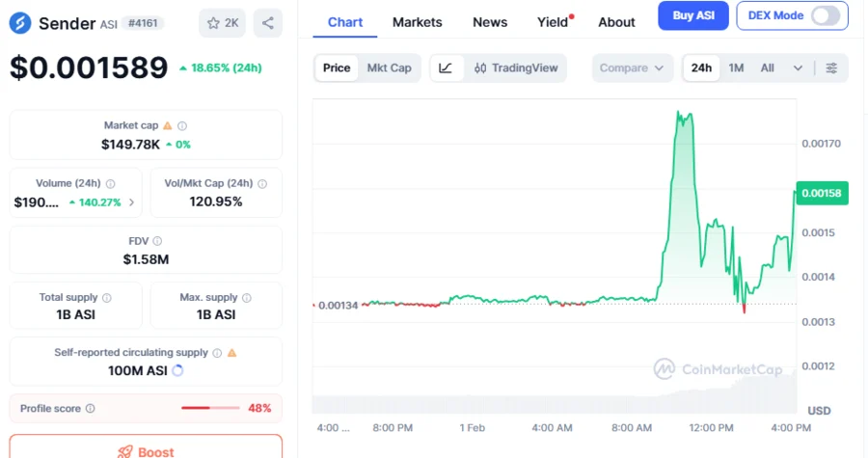Select the line chart type icon
Screen dimensions: 868x458
coord(446,68)
